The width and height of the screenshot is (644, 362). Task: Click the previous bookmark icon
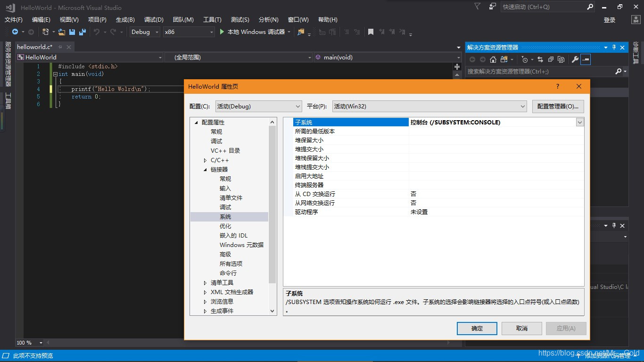click(x=381, y=32)
